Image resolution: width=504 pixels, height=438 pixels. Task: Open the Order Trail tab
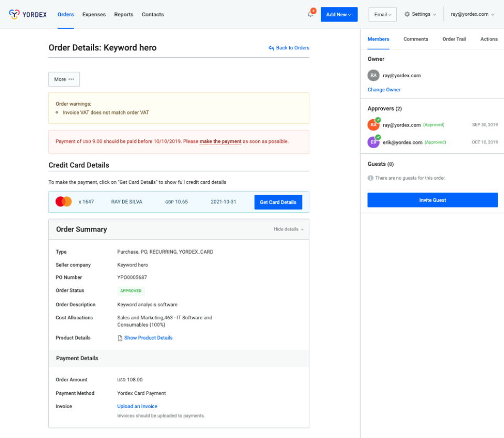454,39
